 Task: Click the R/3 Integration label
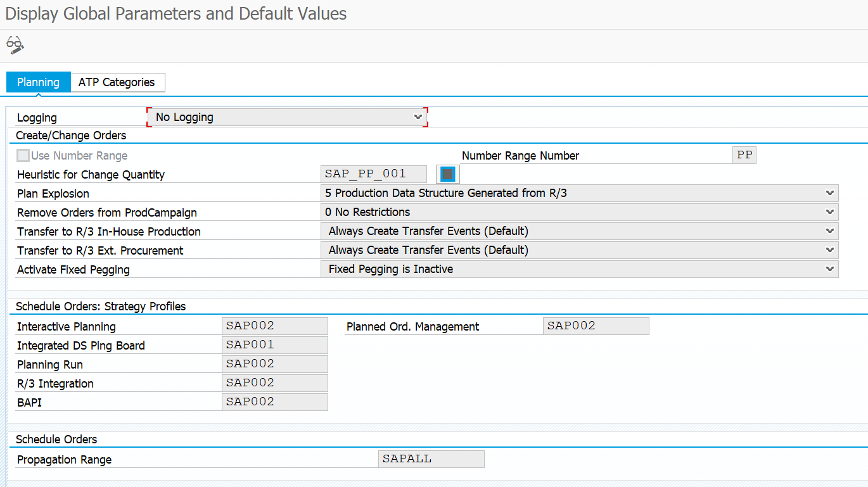[55, 384]
